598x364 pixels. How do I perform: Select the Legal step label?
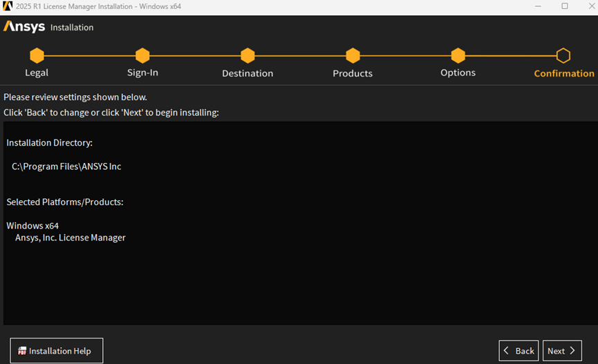point(37,73)
